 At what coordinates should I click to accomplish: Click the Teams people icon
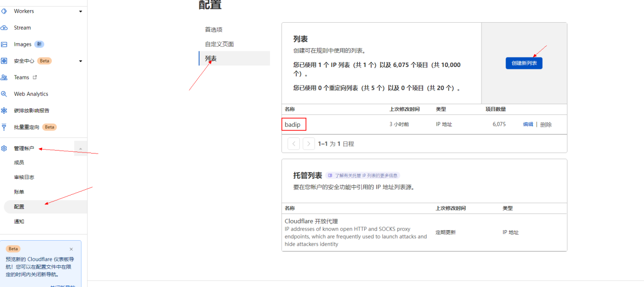(4, 78)
